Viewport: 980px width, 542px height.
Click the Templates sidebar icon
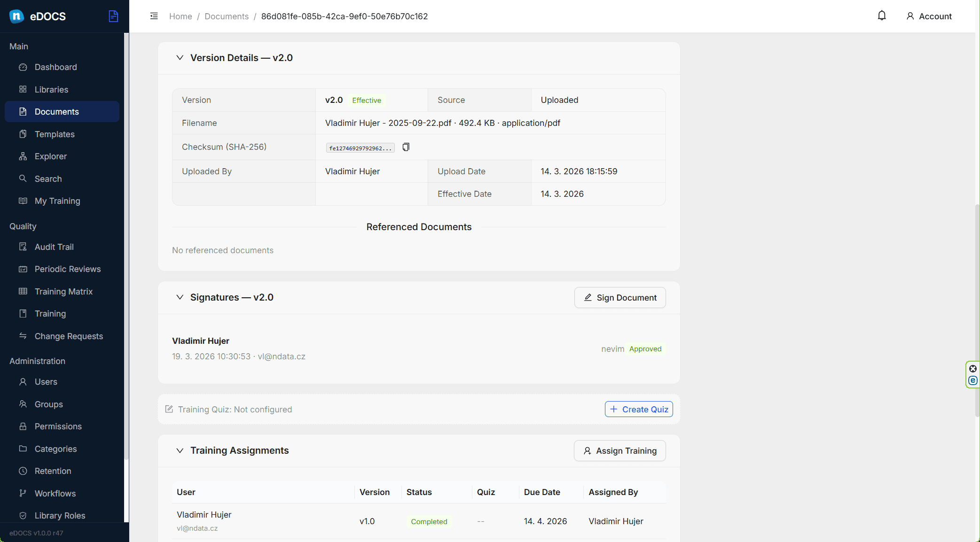point(23,134)
